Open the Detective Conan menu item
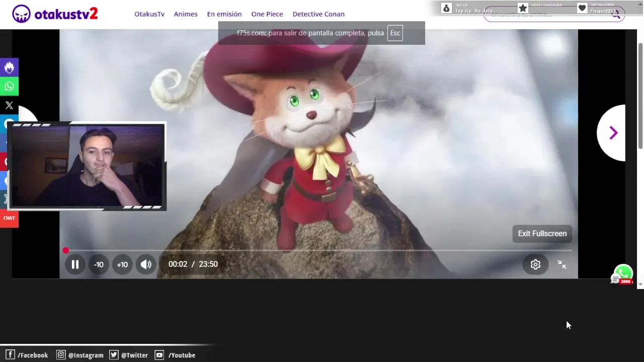 (318, 14)
